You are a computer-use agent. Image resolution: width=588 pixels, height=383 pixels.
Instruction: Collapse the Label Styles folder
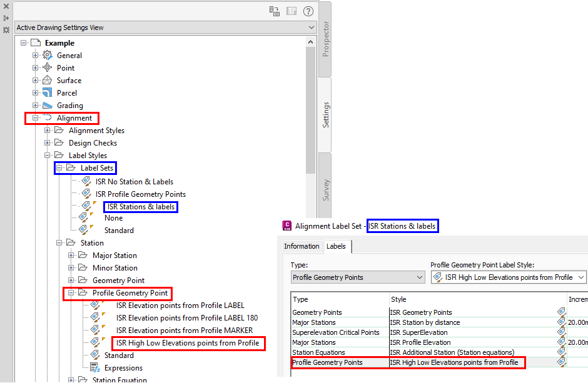click(x=48, y=155)
